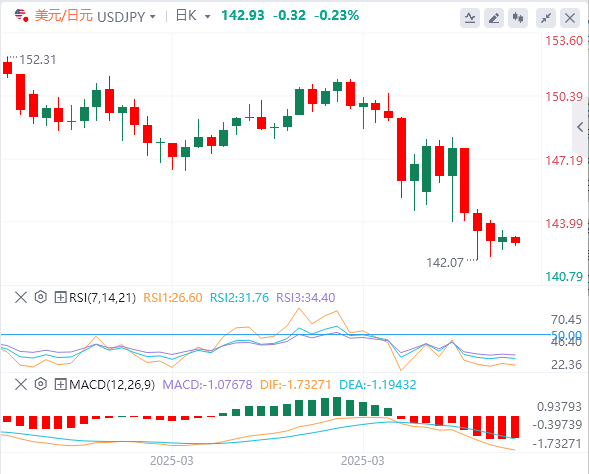The height and width of the screenshot is (474, 589).
Task: Switch chart type with candlestick icon
Action: coord(518,18)
